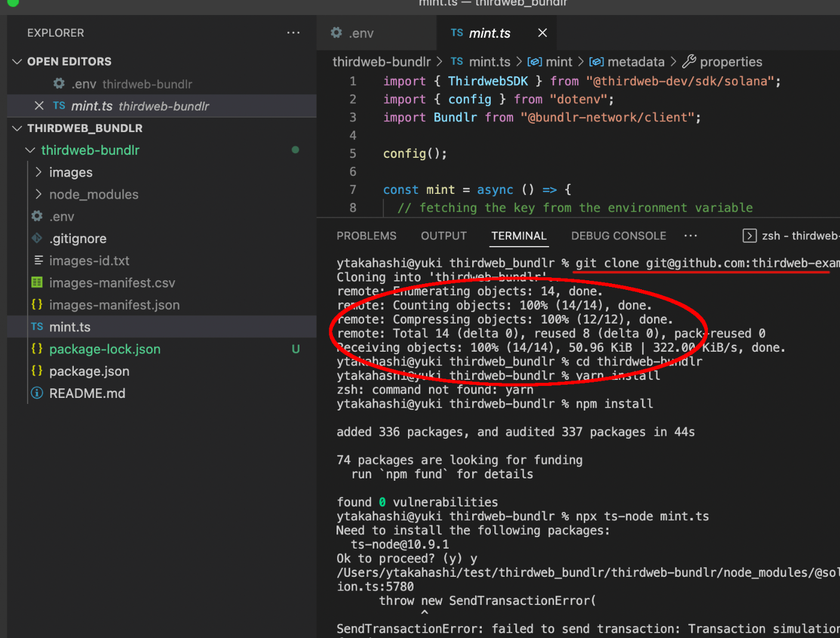Viewport: 840px width, 638px height.
Task: Open the Problems panel tab
Action: click(x=367, y=236)
